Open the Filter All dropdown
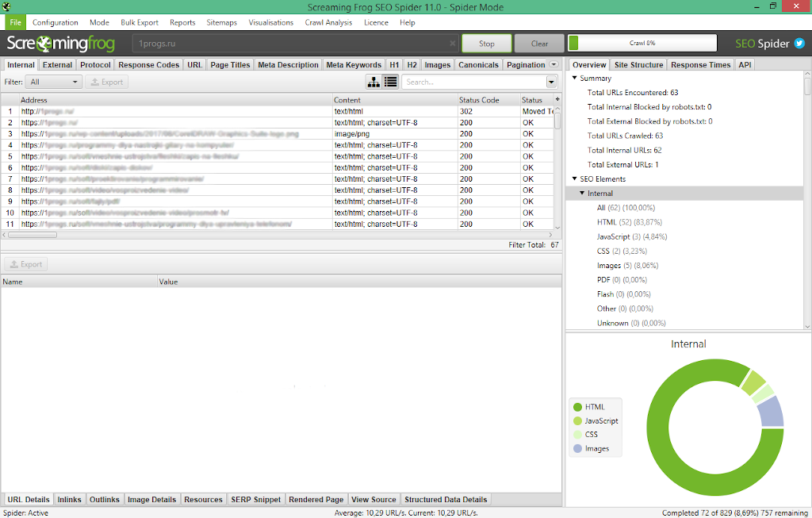The image size is (812, 518). pos(54,82)
